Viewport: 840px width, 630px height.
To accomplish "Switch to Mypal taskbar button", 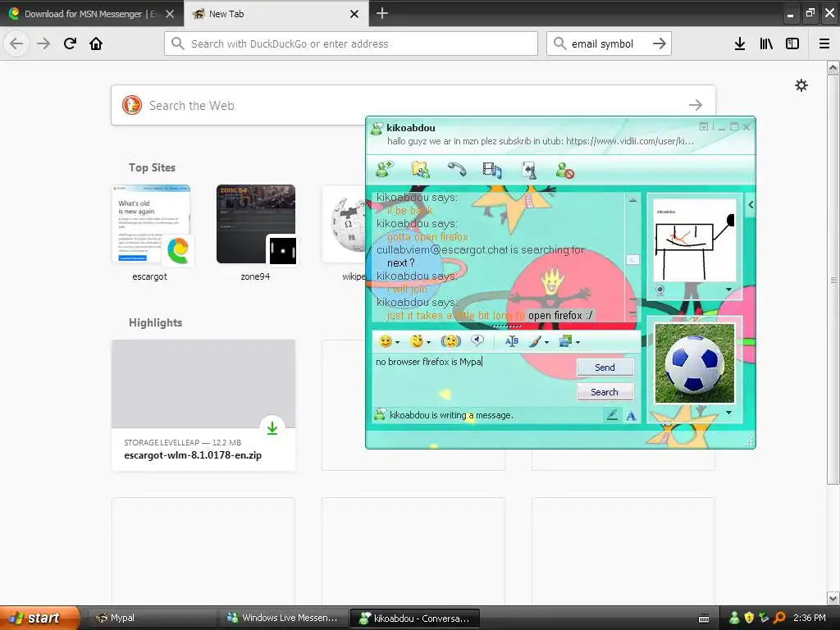I will pos(152,618).
